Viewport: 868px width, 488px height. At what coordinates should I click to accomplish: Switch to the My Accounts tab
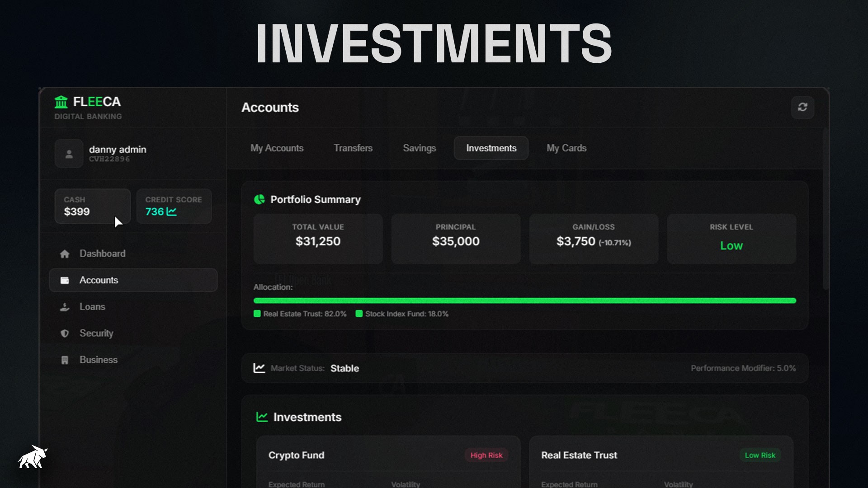click(x=277, y=148)
